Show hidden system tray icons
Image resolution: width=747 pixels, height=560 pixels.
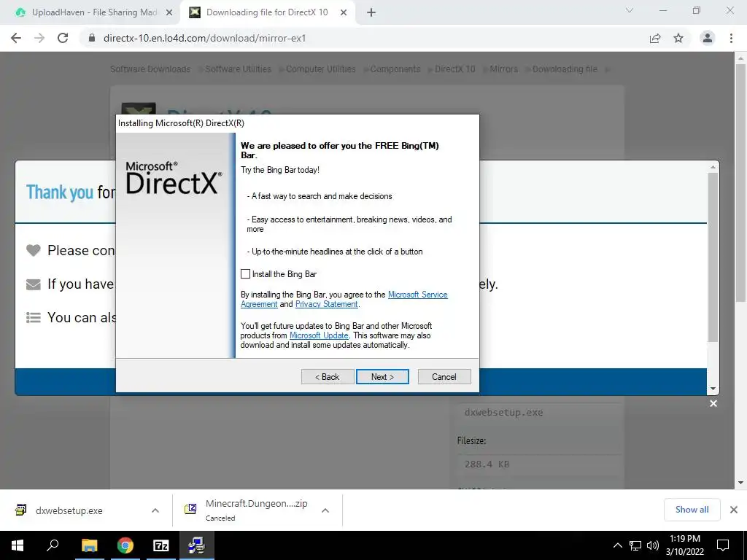point(617,545)
